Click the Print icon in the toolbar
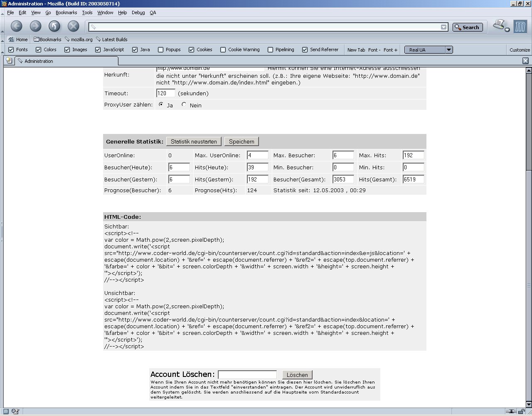 coord(499,25)
